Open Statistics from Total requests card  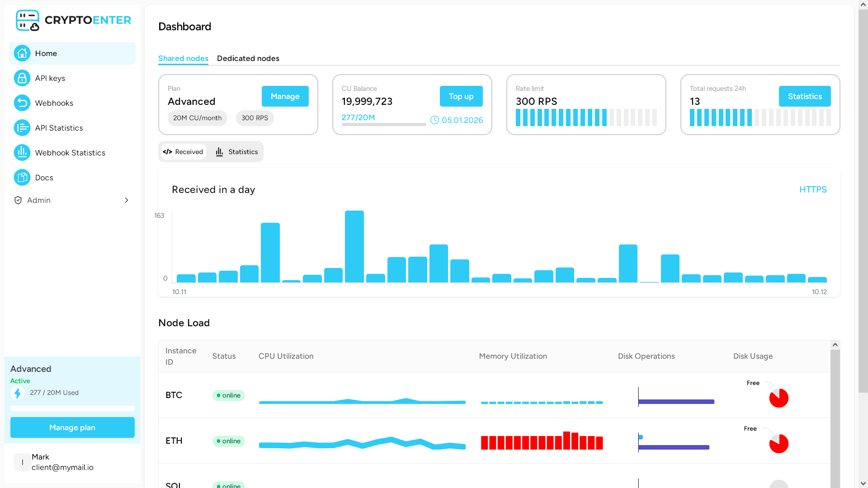(x=804, y=96)
